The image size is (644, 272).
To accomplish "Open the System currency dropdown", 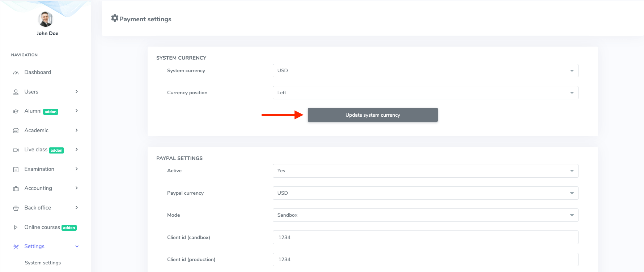I will pos(425,71).
